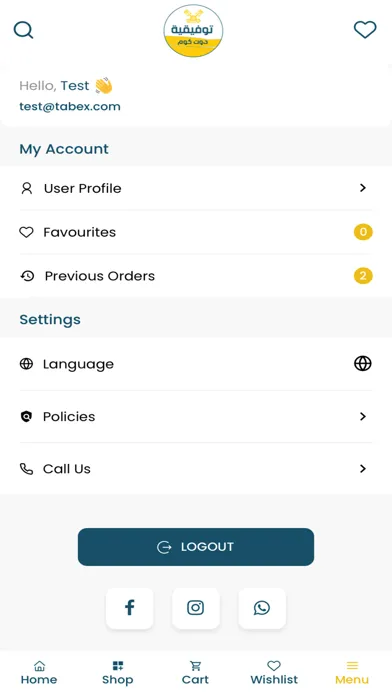
Task: Expand Policies using the arrow
Action: (363, 416)
